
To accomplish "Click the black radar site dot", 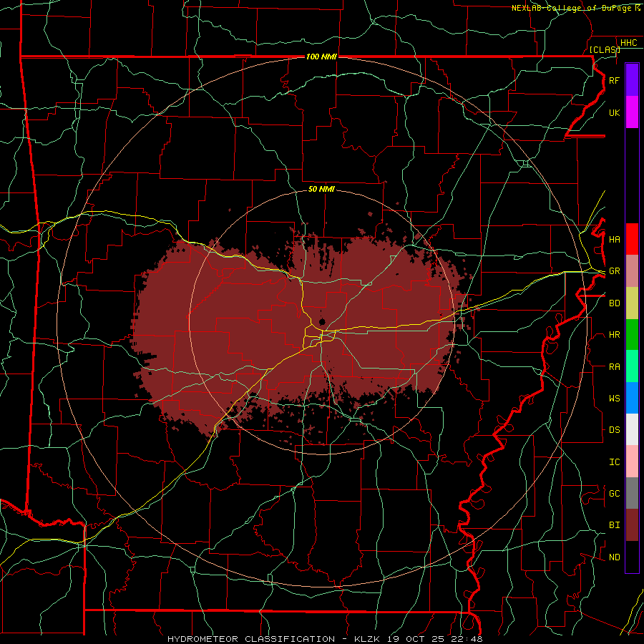I will (x=322, y=321).
